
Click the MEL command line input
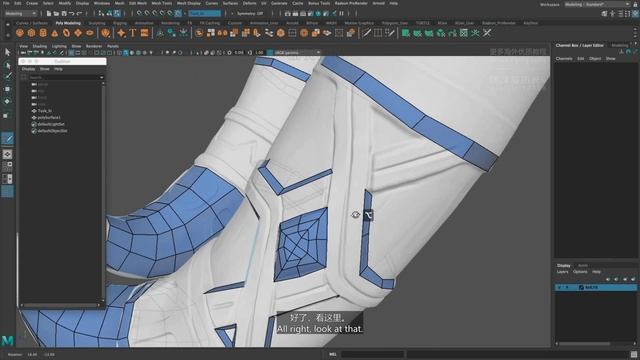(x=372, y=354)
